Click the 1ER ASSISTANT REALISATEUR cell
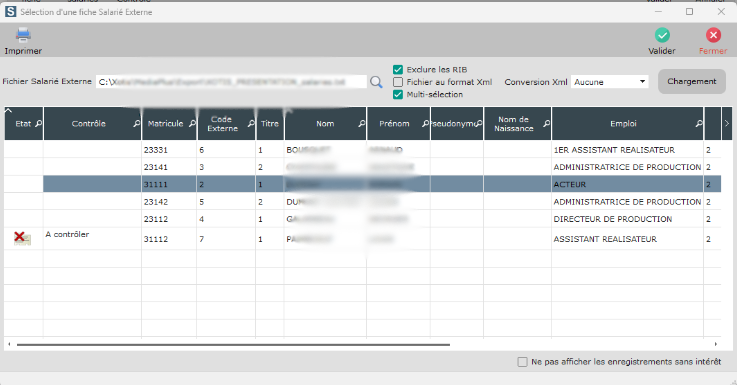This screenshot has height=385, width=737. pyautogui.click(x=627, y=150)
